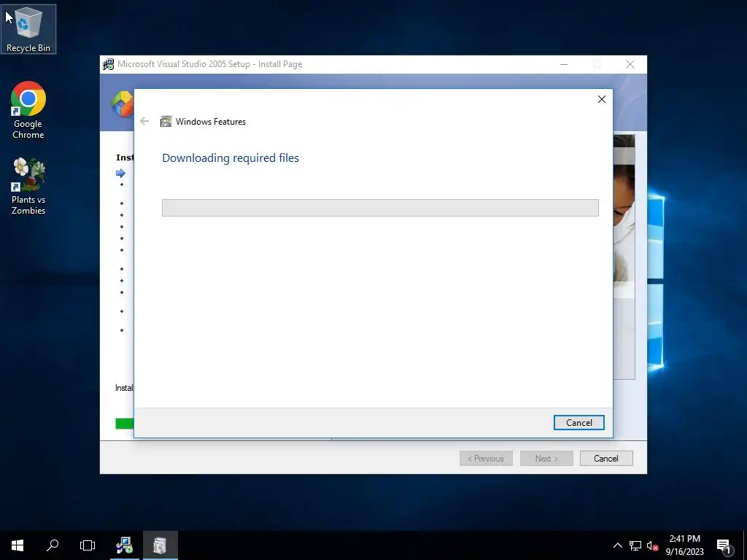This screenshot has width=747, height=560.
Task: Minimize the Visual Studio 2005 Setup window
Action: [564, 64]
